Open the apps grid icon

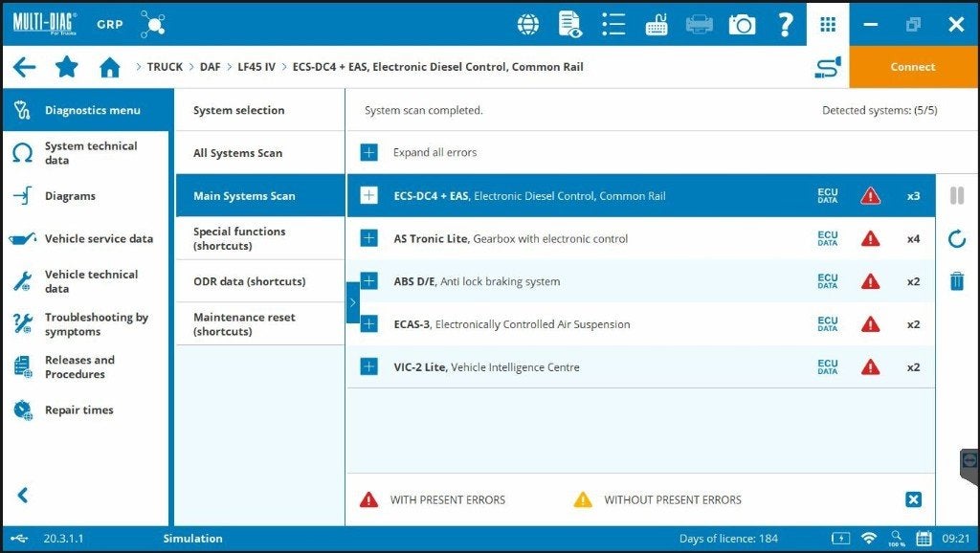point(828,24)
